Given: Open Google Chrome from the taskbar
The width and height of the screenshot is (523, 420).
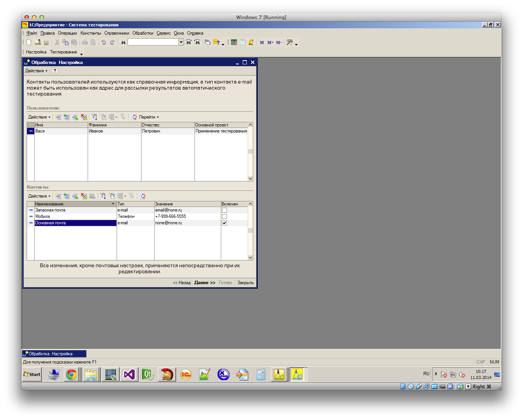Looking at the screenshot, I should point(71,374).
